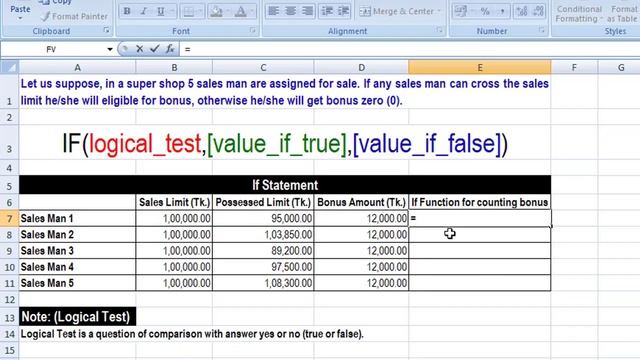This screenshot has height=360, width=640.
Task: Click cell containing 89,200.00
Action: (263, 251)
